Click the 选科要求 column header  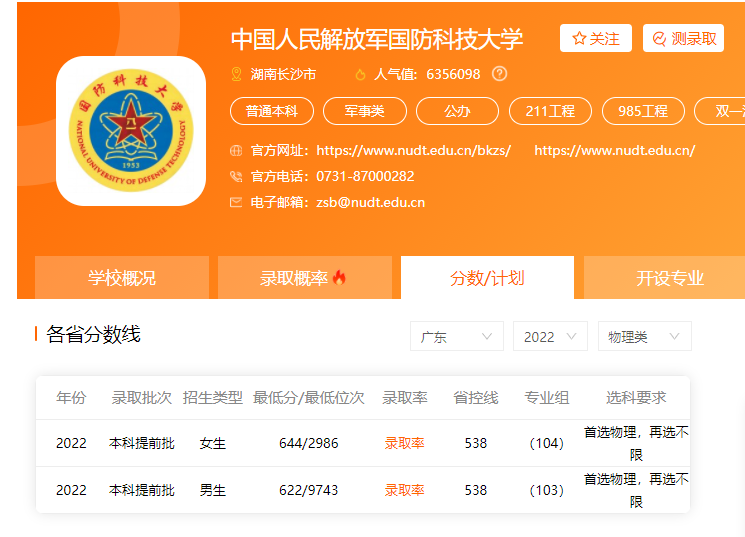636,398
